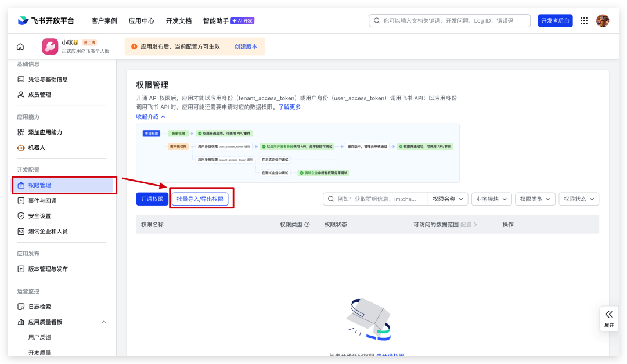This screenshot has width=627, height=364.
Task: Click the 小咪 app icon
Action: (x=51, y=46)
